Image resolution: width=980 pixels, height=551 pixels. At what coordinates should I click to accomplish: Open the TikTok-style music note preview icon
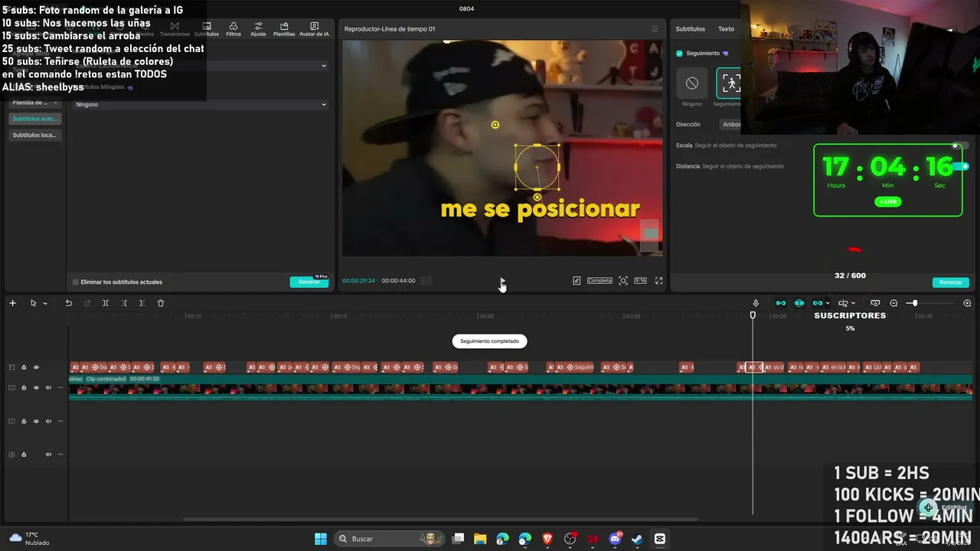click(x=577, y=281)
